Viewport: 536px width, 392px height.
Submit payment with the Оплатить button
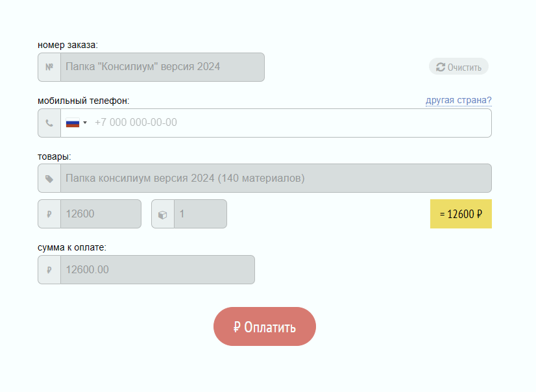265,326
